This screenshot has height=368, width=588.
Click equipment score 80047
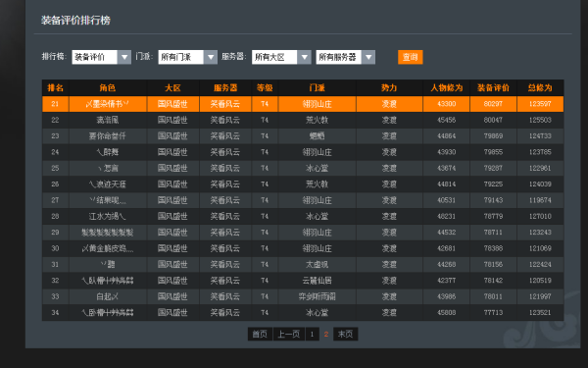click(x=493, y=120)
